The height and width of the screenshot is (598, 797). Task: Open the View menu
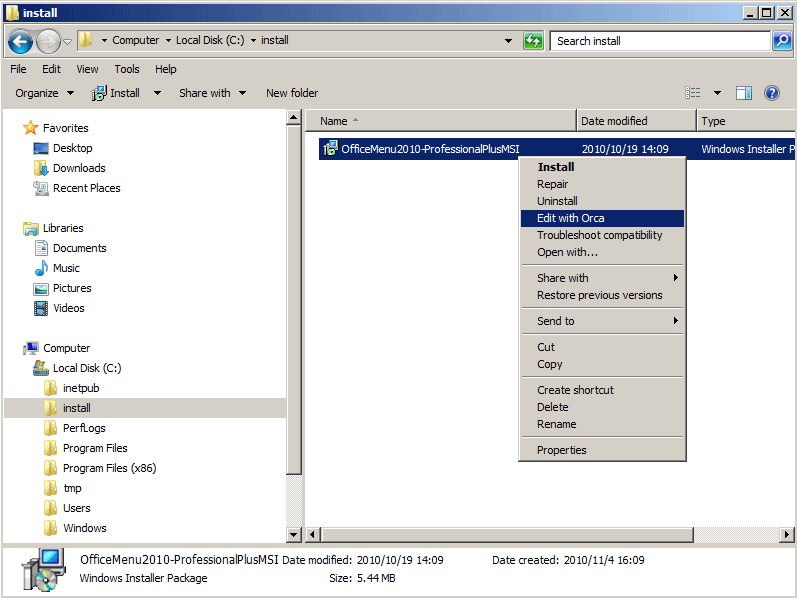87,69
